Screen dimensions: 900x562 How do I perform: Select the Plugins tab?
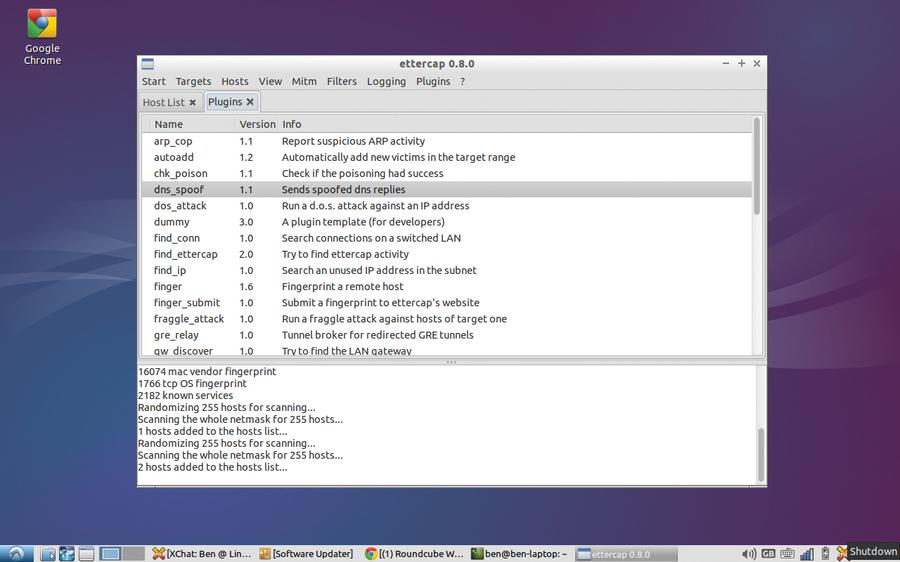tap(225, 102)
